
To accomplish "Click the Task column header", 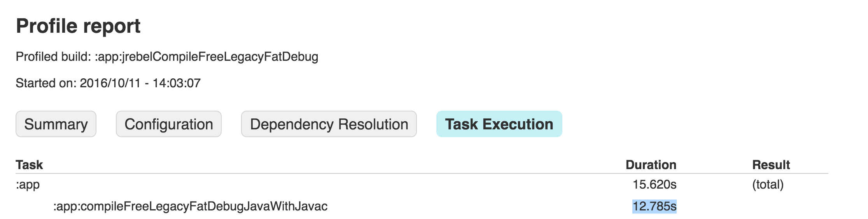I will (x=29, y=165).
